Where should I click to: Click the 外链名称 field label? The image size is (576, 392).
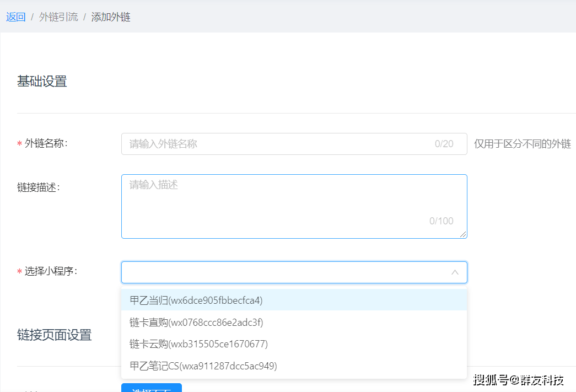click(46, 143)
